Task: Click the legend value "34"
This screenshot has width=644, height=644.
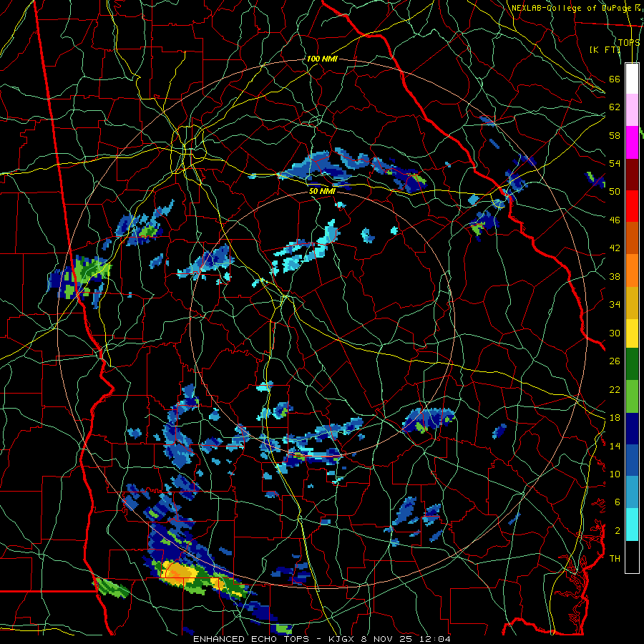Action: click(615, 305)
